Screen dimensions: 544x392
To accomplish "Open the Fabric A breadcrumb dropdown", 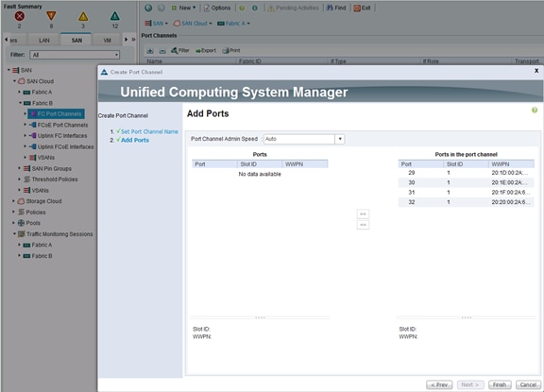I will pos(233,24).
